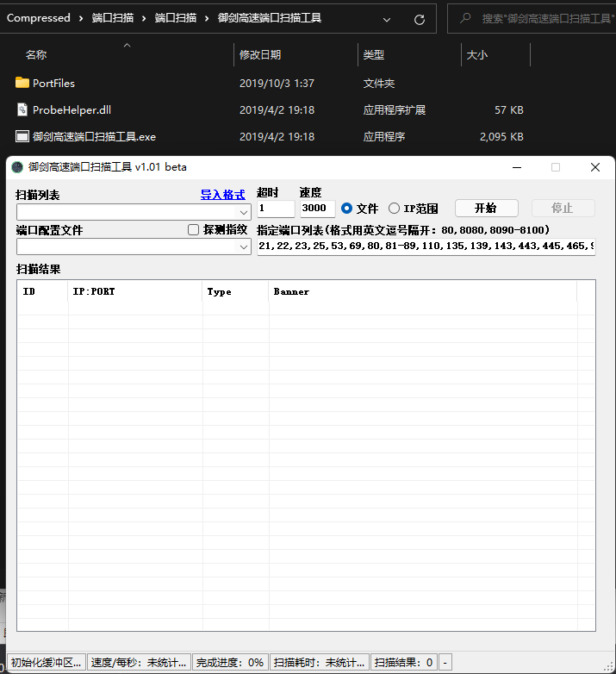Click the 速度 input field showing 3000

317,209
